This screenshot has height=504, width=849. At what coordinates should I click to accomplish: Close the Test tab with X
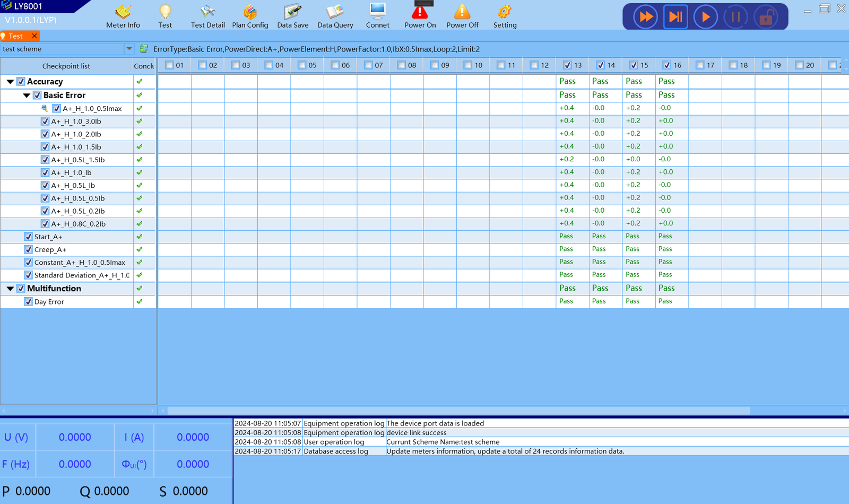point(34,36)
